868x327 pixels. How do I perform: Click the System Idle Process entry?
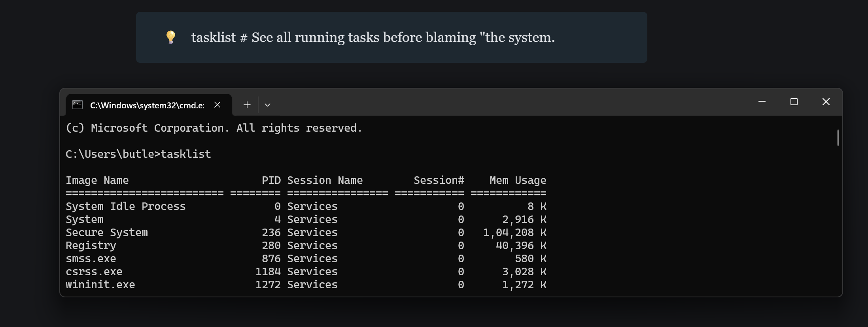[125, 206]
